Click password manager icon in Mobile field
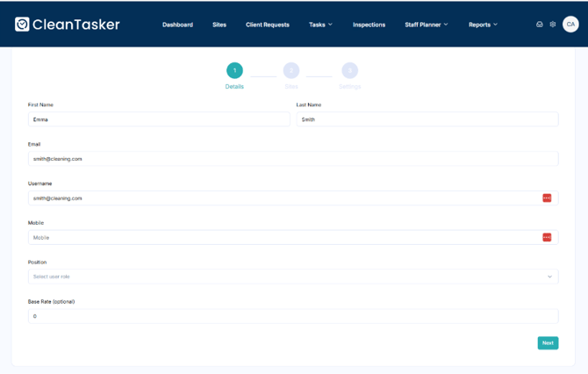 547,237
